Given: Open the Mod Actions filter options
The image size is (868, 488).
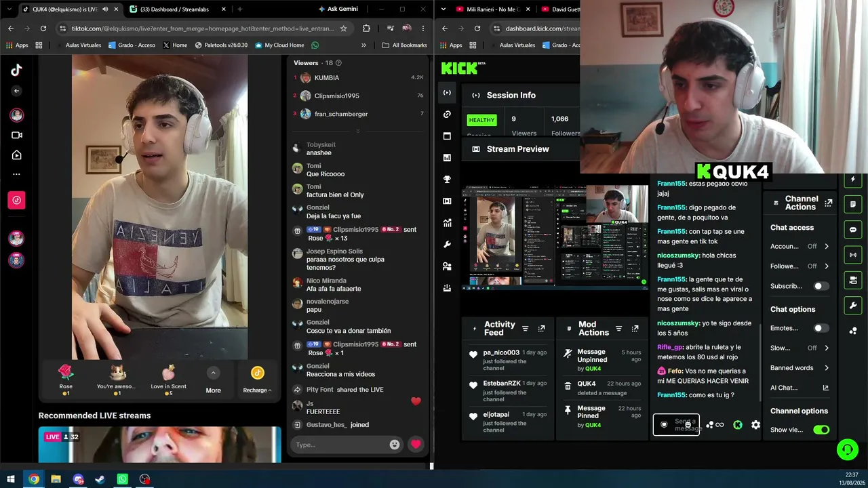Looking at the screenshot, I should point(618,329).
